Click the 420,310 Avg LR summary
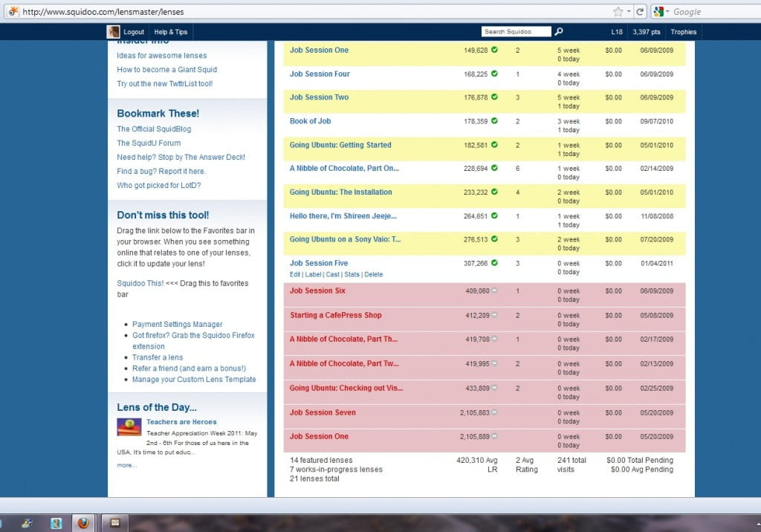This screenshot has height=532, width=761. point(477,465)
